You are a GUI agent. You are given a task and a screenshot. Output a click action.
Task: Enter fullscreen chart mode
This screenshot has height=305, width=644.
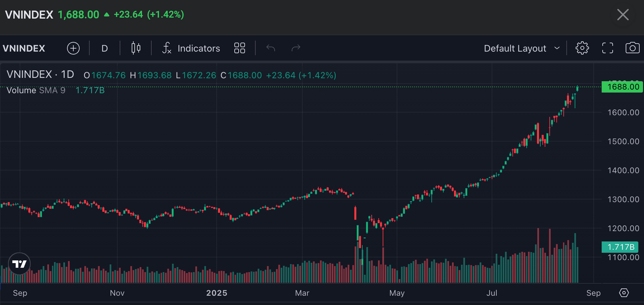point(607,48)
